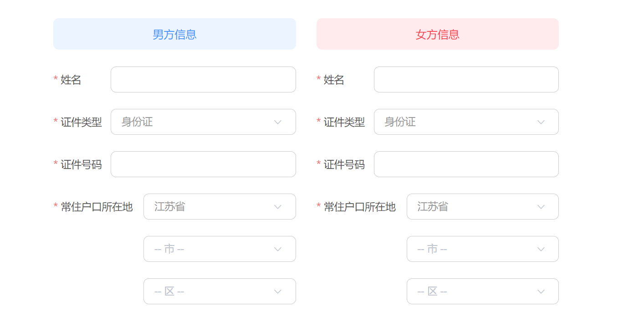Screen dimensions: 644x312
Task: Expand the male district (区) dropdown
Action: (220, 292)
